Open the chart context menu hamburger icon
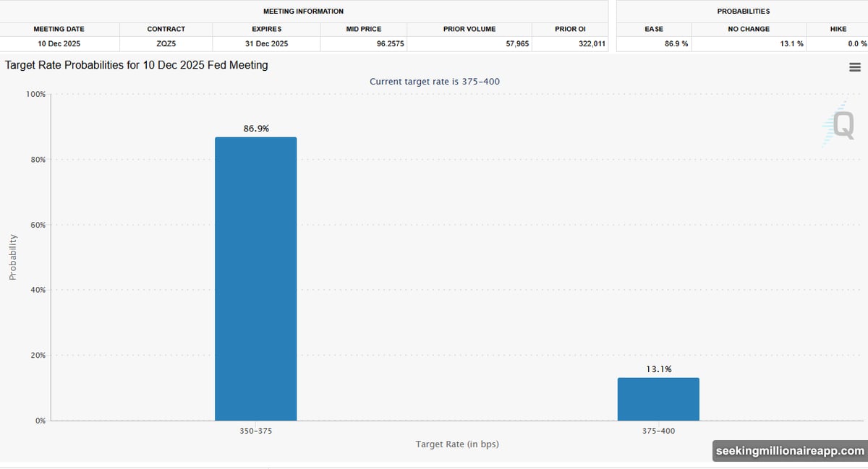Viewport: 868px width, 469px height. tap(854, 67)
